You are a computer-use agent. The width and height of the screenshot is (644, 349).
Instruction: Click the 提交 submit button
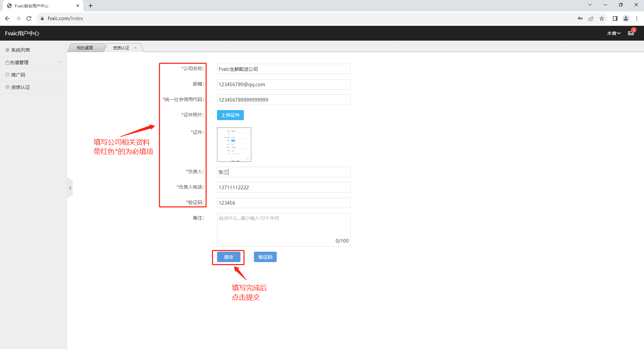[228, 257]
